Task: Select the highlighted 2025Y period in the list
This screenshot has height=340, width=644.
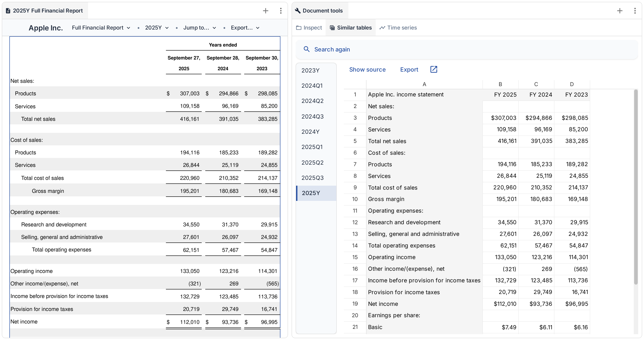Action: (x=316, y=193)
